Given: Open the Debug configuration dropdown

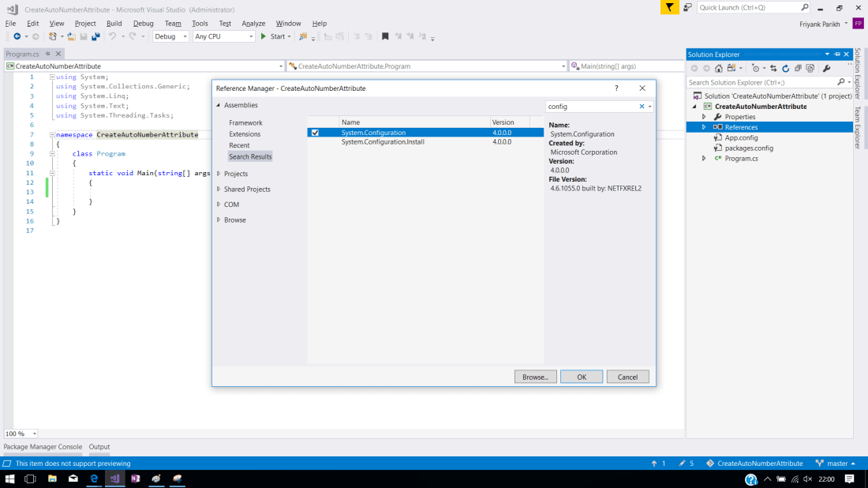Looking at the screenshot, I should click(x=170, y=36).
